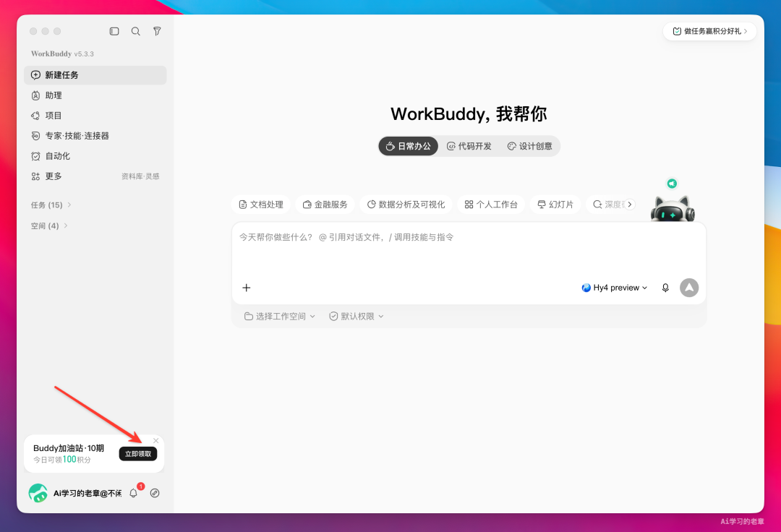
Task: Click the circular icon beside the bell
Action: tap(155, 493)
